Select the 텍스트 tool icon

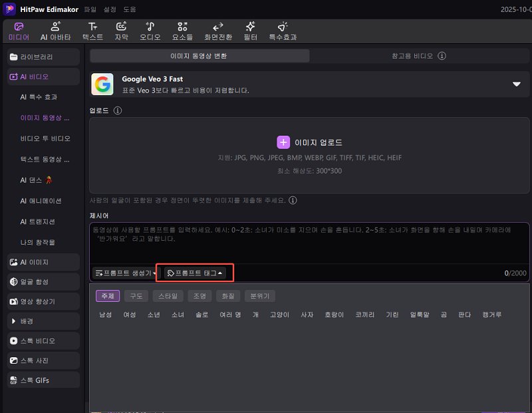[x=92, y=27]
